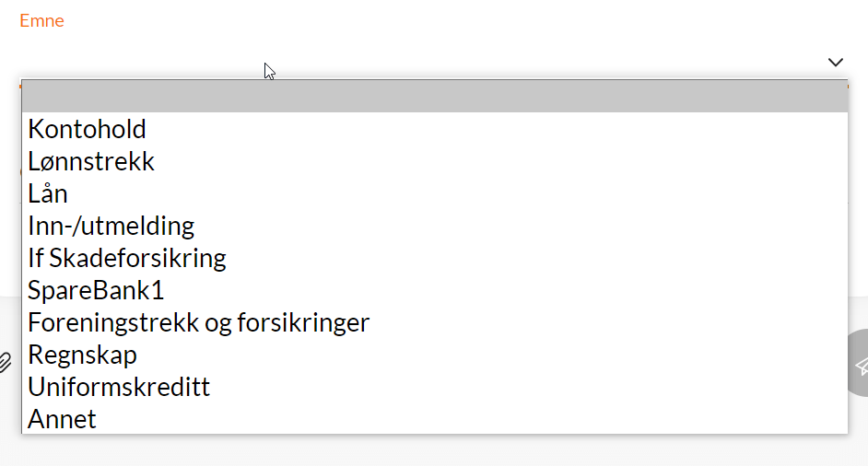Open the attachment picker via paperclip

click(x=6, y=362)
